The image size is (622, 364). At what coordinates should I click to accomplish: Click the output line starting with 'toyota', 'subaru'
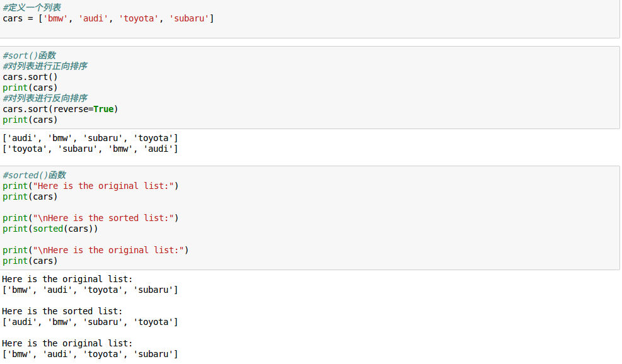point(90,149)
